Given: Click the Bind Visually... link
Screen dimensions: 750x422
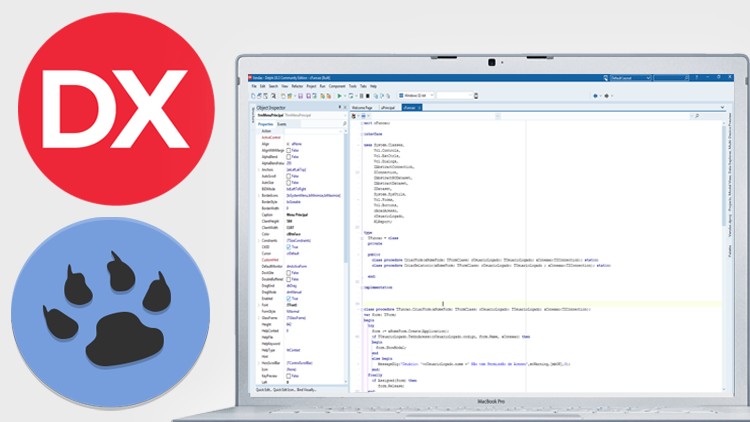Looking at the screenshot, I should point(307,390).
